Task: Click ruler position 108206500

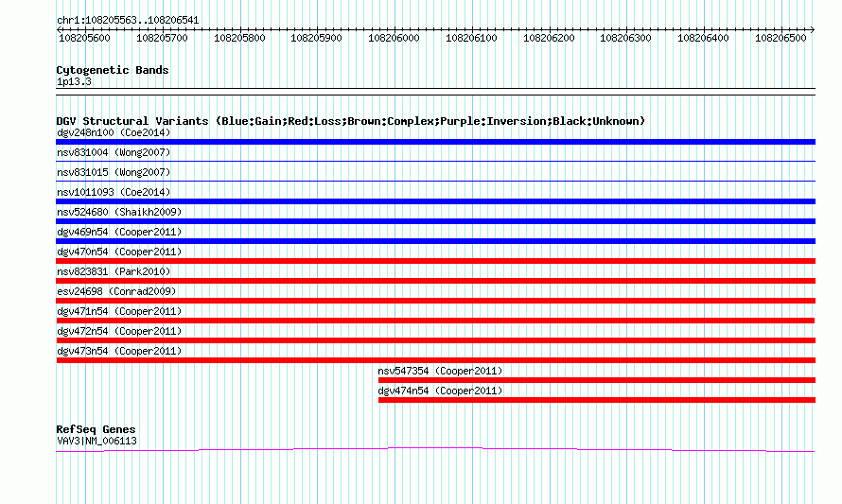Action: click(x=781, y=38)
